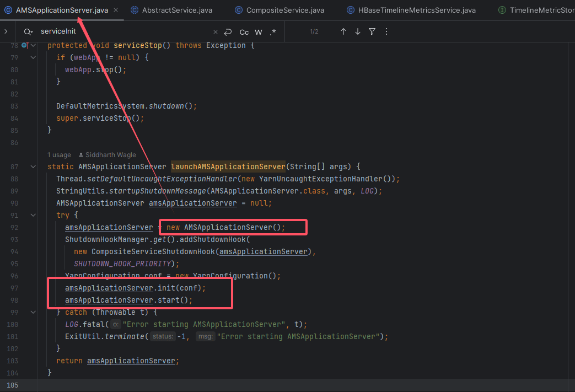Switch to the AMSApplicationServer.java tab

62,10
